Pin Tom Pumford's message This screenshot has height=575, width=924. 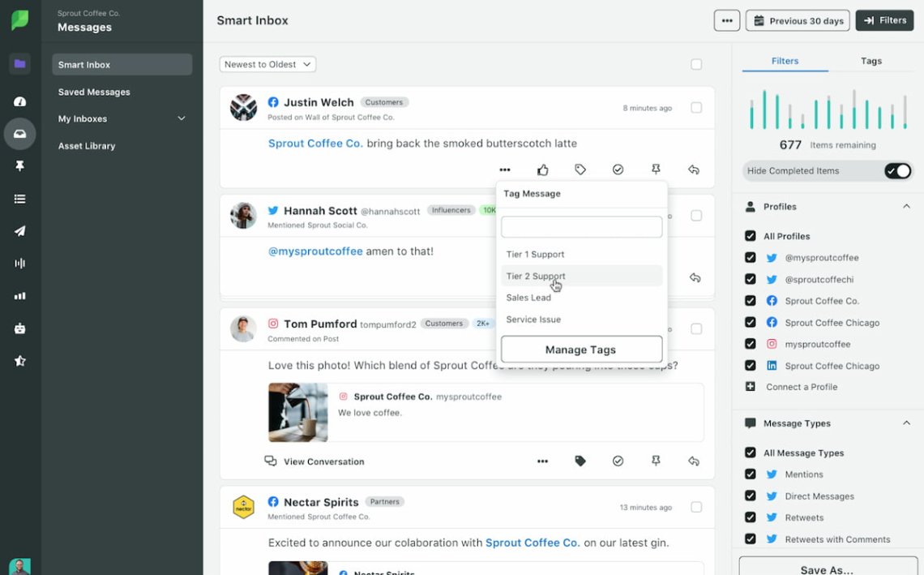[656, 461]
